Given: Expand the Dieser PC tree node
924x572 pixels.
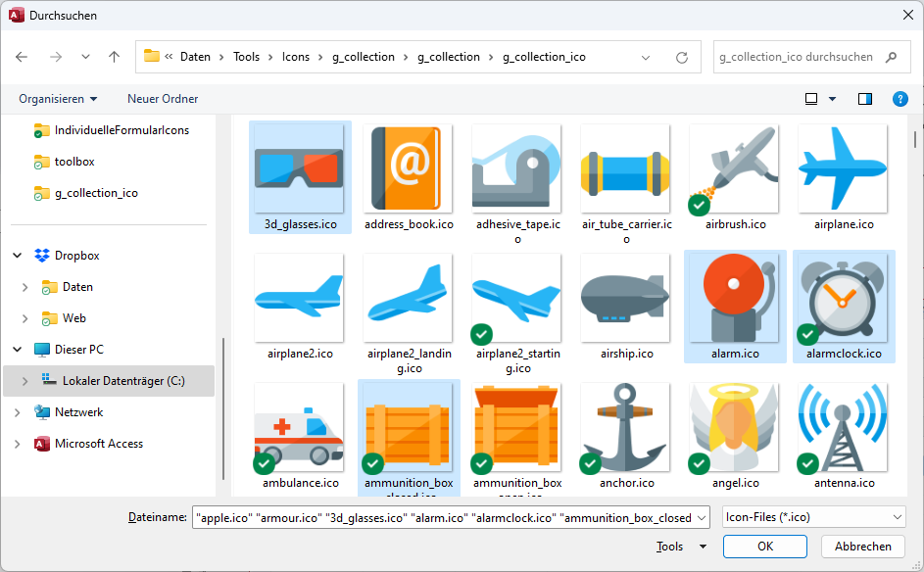Looking at the screenshot, I should pos(18,350).
